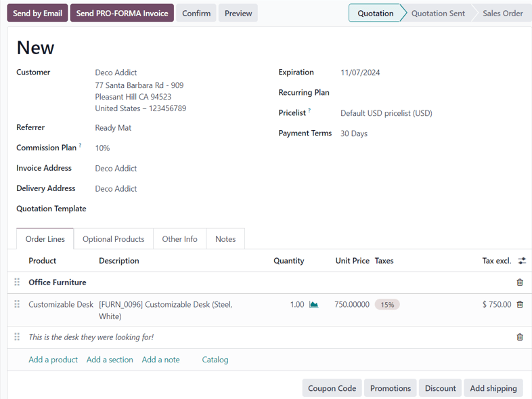This screenshot has width=532, height=399.
Task: Open Pricelist dropdown field
Action: (x=386, y=113)
